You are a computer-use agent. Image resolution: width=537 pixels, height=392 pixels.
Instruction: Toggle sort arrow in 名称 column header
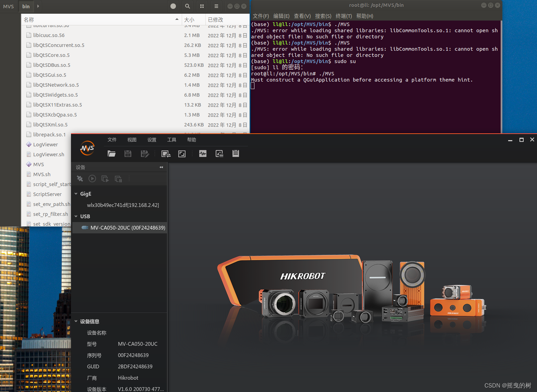click(x=177, y=19)
